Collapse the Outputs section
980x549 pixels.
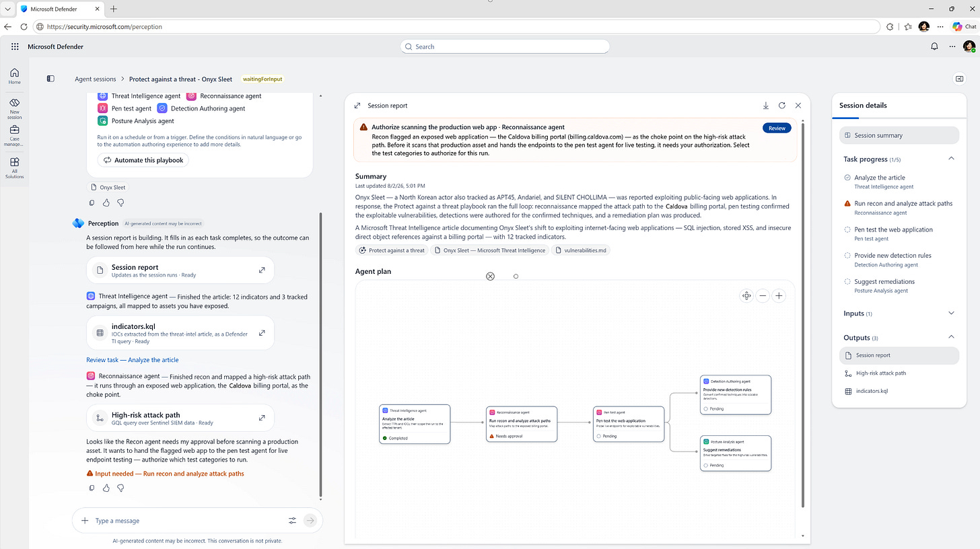(951, 337)
